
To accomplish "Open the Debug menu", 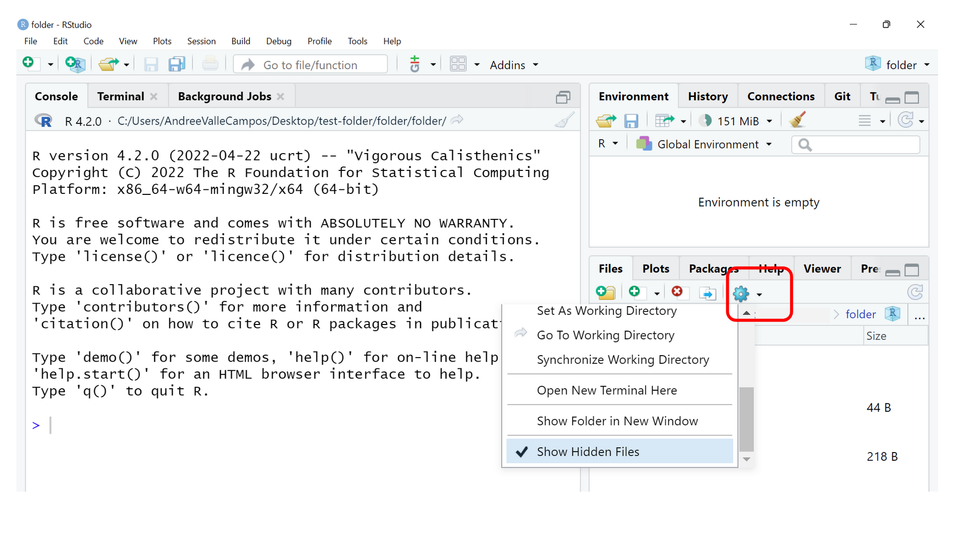I will point(279,41).
